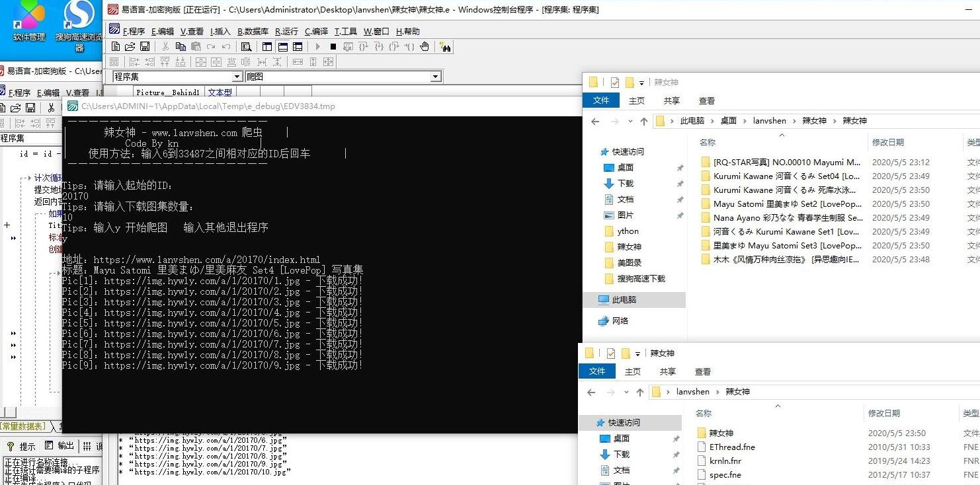Navigate back with Explorer's back arrow

click(x=594, y=121)
